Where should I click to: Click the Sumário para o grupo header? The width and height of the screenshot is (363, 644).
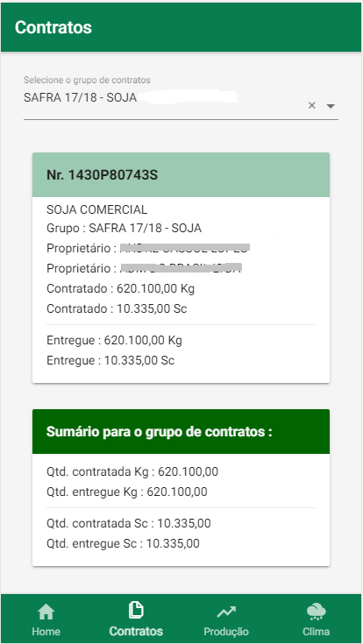(x=181, y=432)
